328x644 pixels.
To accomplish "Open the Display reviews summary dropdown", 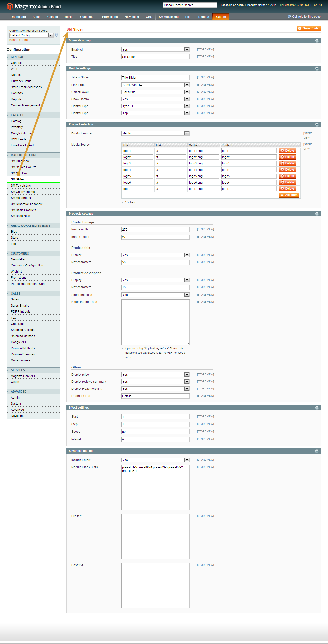I will point(155,381).
